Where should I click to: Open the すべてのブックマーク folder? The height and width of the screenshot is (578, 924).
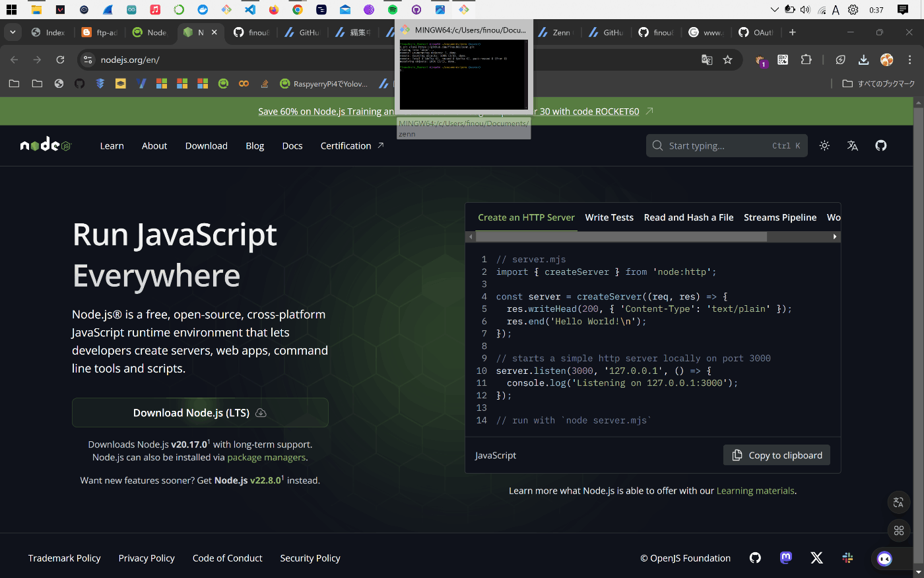878,84
